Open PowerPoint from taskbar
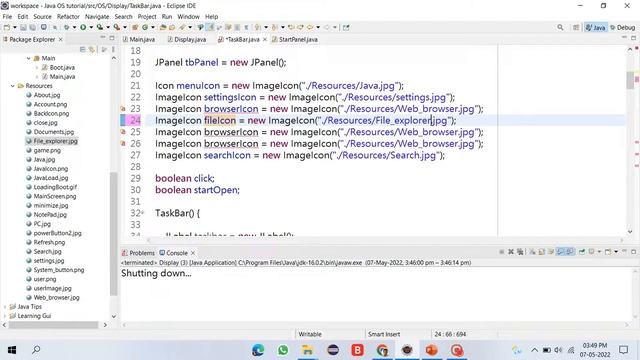Viewport: 640px width, 360px height. tap(431, 350)
